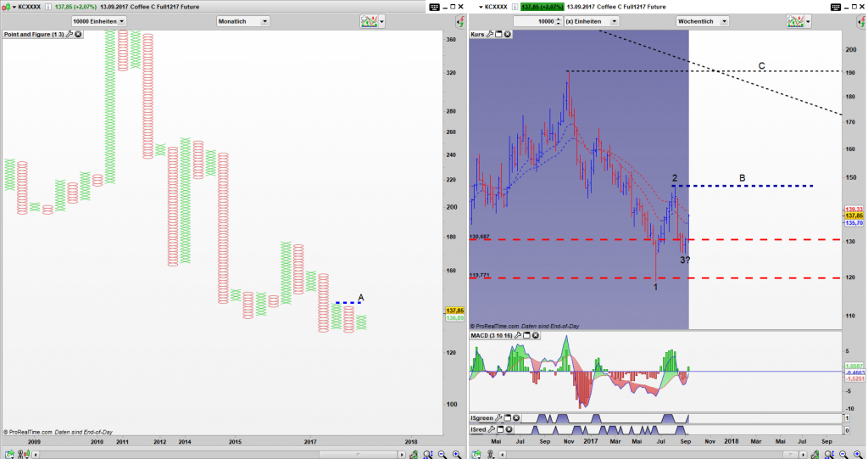Open ISgreen settings wrench

click(x=498, y=418)
